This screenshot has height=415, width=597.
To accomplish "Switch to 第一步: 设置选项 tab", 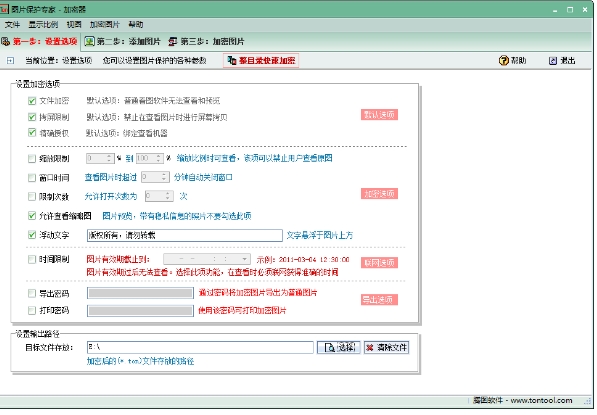I will pos(40,42).
